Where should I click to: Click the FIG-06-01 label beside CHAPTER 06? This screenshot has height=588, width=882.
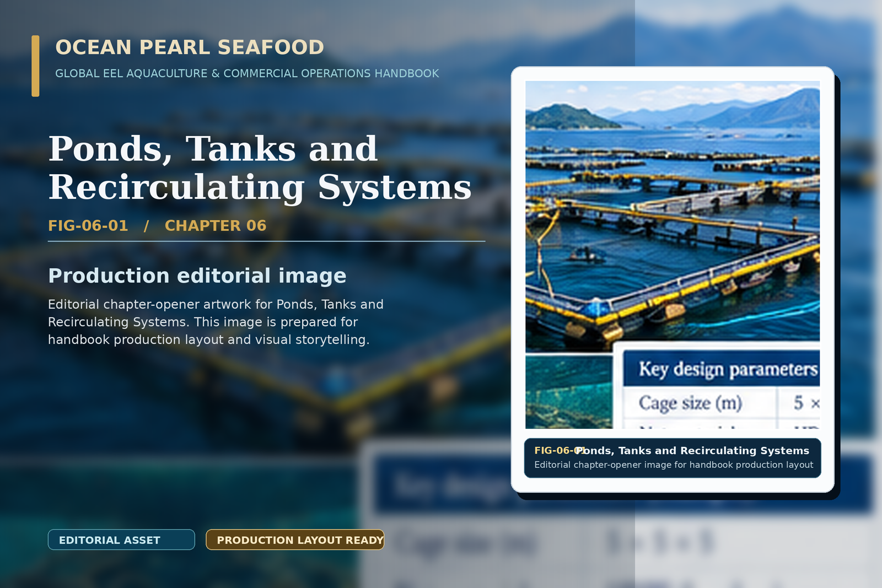click(88, 225)
